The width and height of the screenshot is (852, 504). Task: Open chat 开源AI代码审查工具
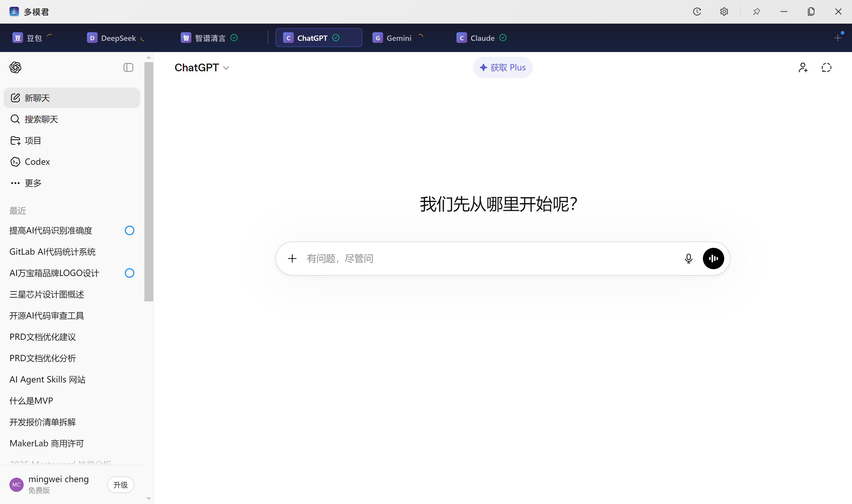coord(72,316)
